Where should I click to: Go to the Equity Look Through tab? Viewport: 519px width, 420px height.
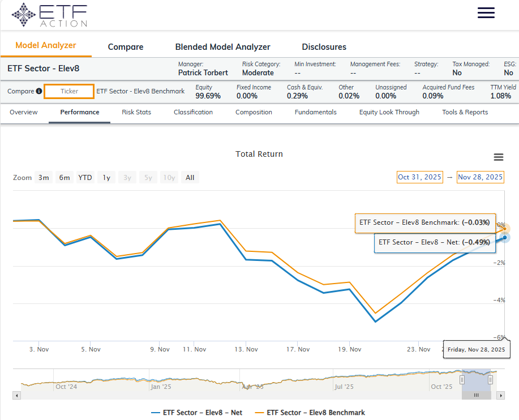[389, 112]
